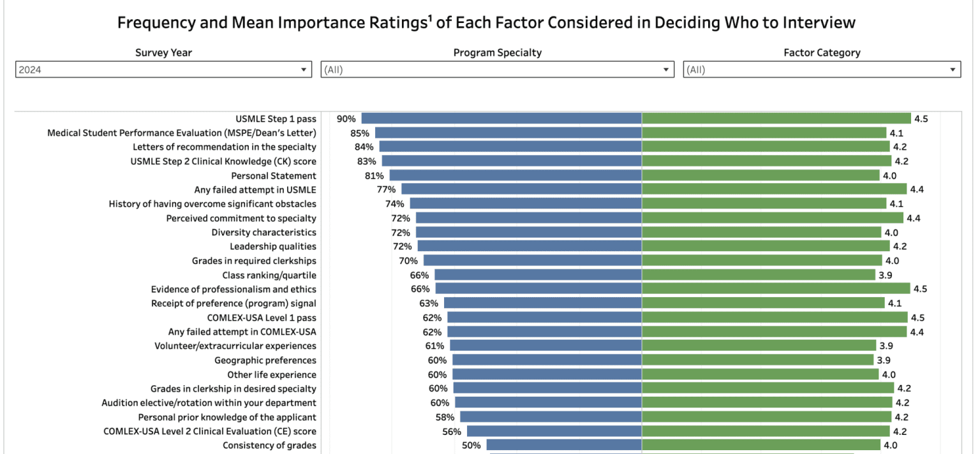Click the Receipt of preference signal bar
This screenshot has width=980, height=454.
(x=542, y=303)
